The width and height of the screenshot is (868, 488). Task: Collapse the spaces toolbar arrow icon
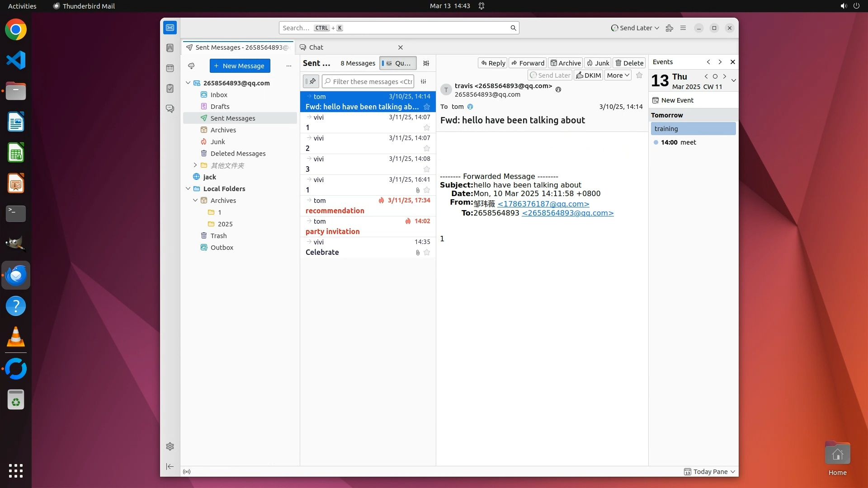pyautogui.click(x=170, y=466)
